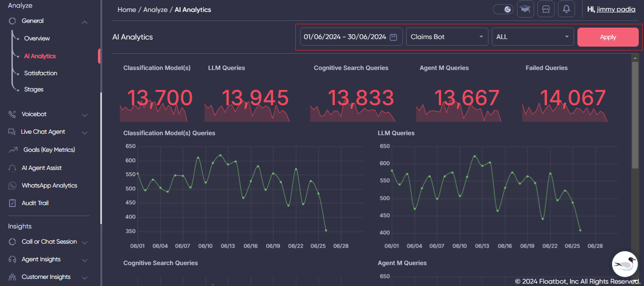
Task: Select Satisfaction in the sidebar menu
Action: tap(40, 73)
